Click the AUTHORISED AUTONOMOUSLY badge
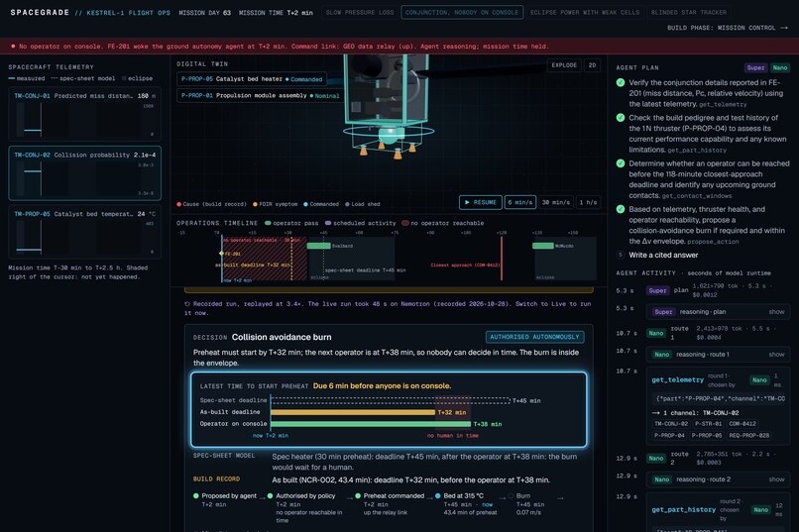Screen dimensions: 799x532 click(534, 337)
